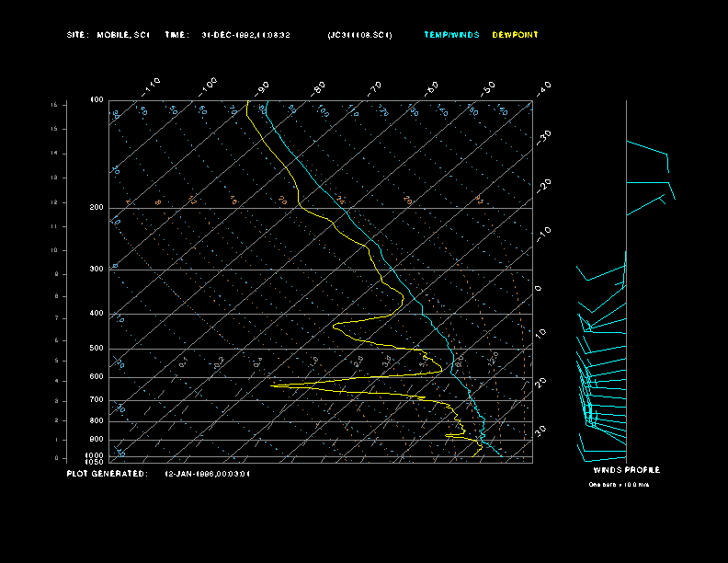The height and width of the screenshot is (563, 728).
Task: Click isotherm label "-80" above the chart
Action: (318, 88)
